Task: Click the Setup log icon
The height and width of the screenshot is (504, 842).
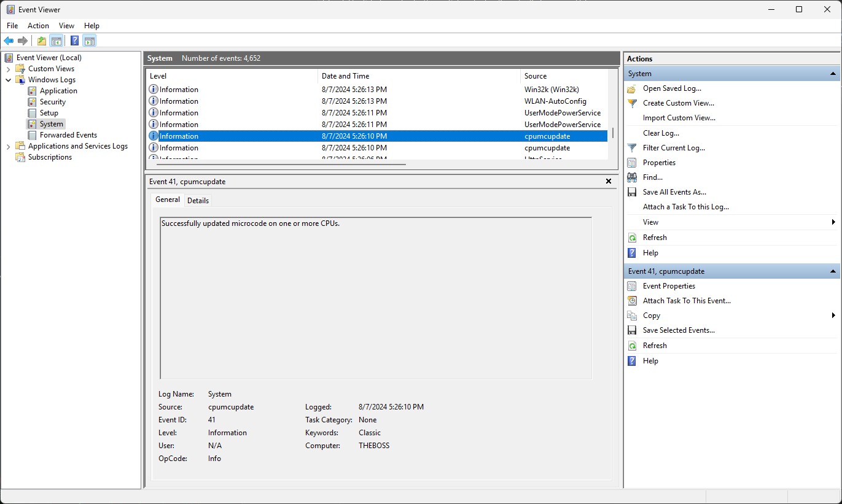Action: [x=33, y=113]
